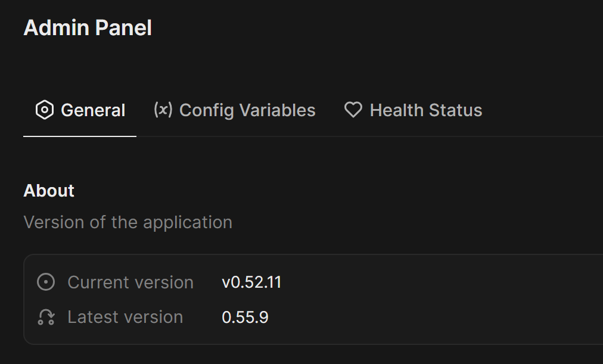Open the Health Status tab
This screenshot has height=364, width=603.
pos(413,111)
